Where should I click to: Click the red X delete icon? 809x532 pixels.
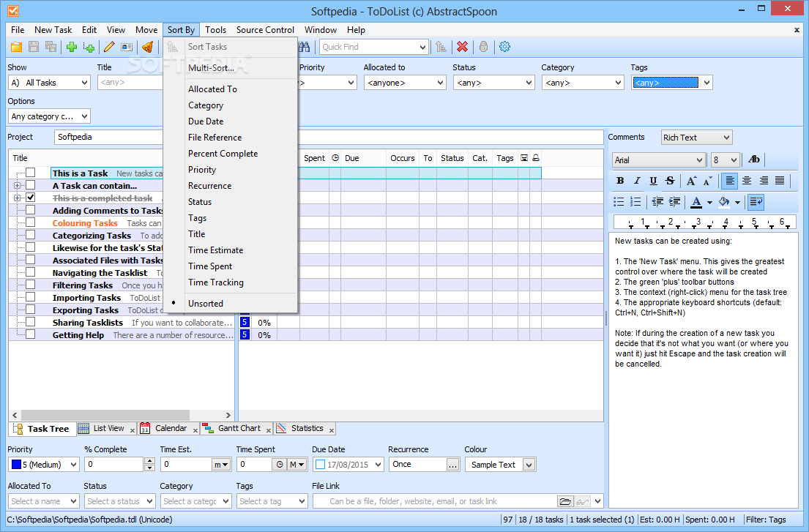coord(462,47)
